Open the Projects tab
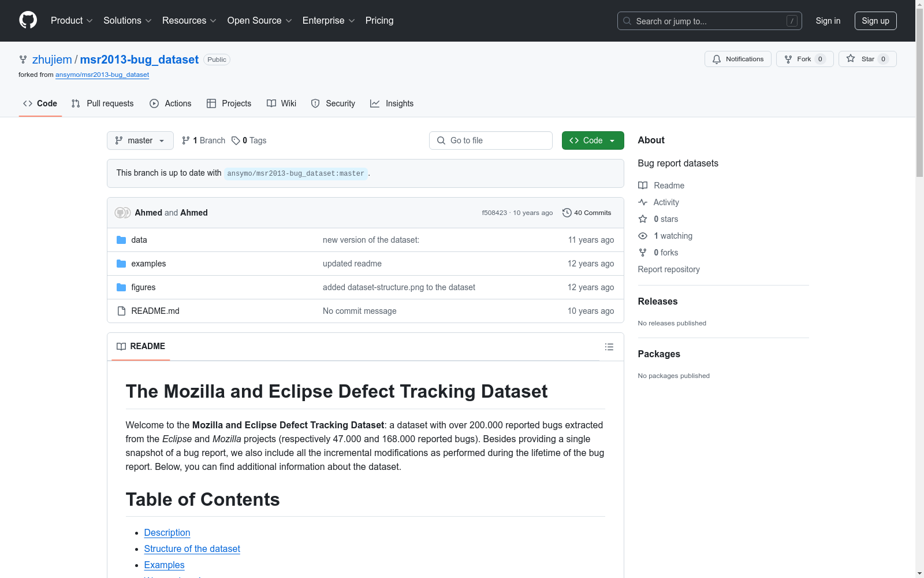The image size is (924, 578). 229,103
